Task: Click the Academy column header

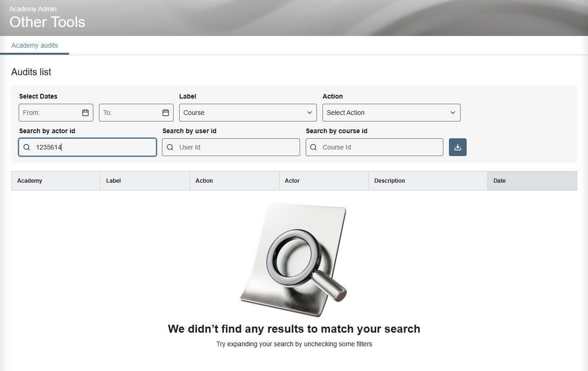Action: tap(29, 181)
